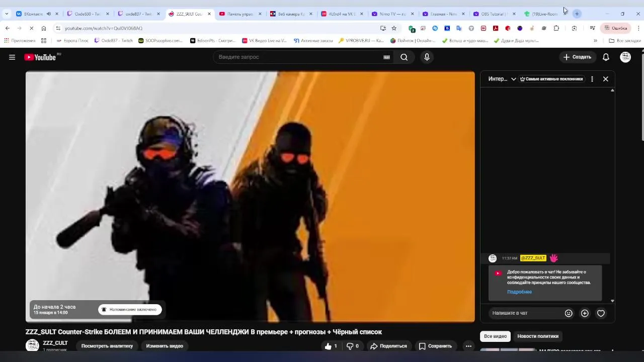Click the video player premiere image
644x362 pixels.
point(250,197)
